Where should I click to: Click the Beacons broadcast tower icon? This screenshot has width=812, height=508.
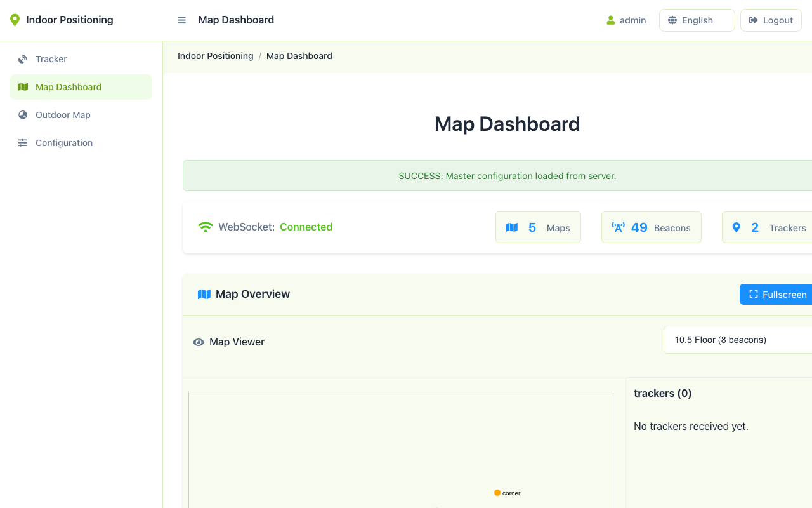[x=618, y=227]
